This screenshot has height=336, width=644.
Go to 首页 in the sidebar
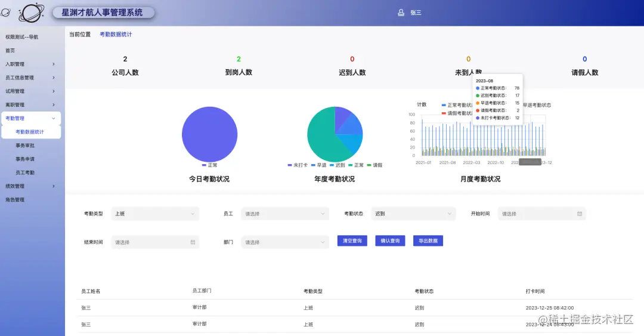pos(10,51)
